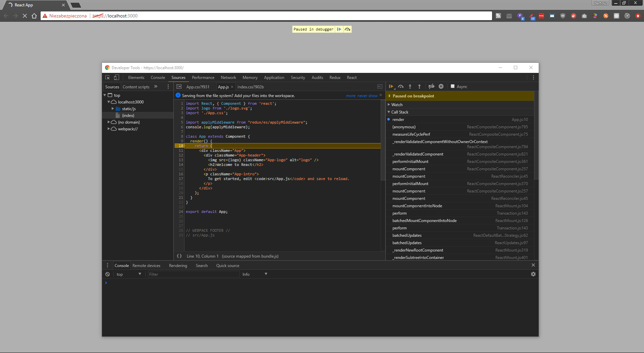Click the console Filter input field
Viewport: 644px width, 353px height.
tap(194, 274)
